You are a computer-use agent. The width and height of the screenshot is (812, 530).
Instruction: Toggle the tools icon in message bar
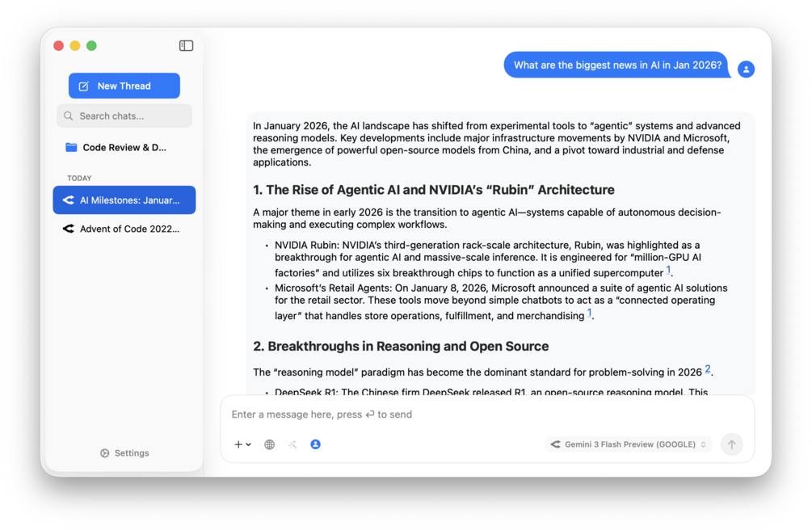point(292,444)
